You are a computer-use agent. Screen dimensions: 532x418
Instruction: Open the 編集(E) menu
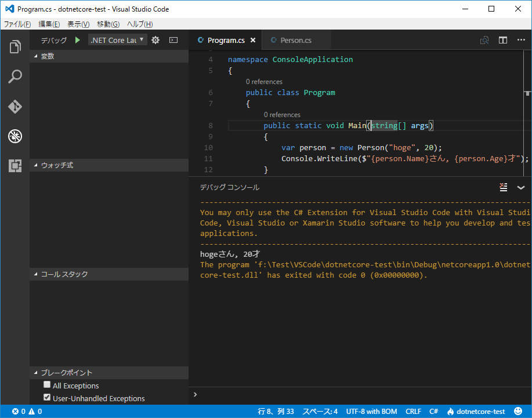pos(49,24)
